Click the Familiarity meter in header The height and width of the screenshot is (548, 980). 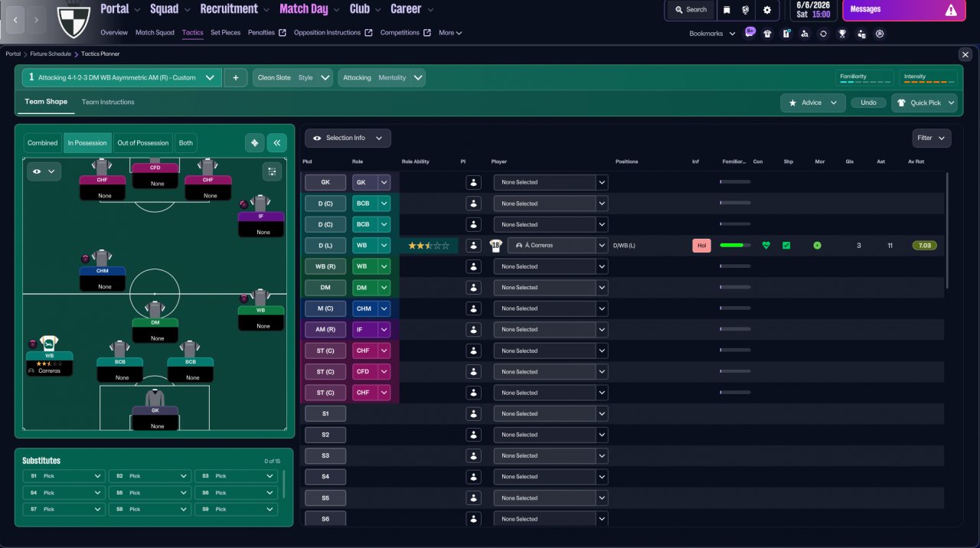864,78
